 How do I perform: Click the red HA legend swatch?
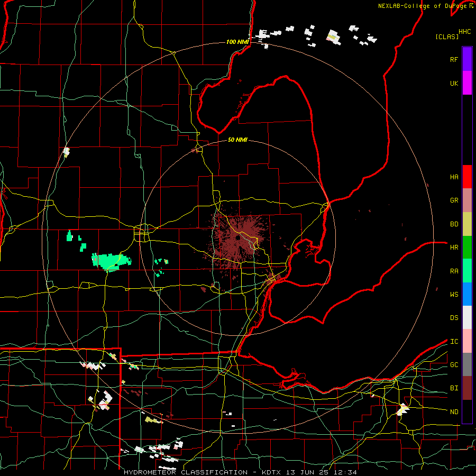tap(467, 177)
